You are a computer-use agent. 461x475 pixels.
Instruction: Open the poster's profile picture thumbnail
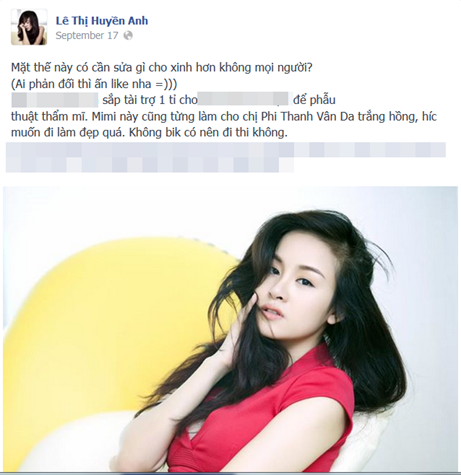click(29, 27)
